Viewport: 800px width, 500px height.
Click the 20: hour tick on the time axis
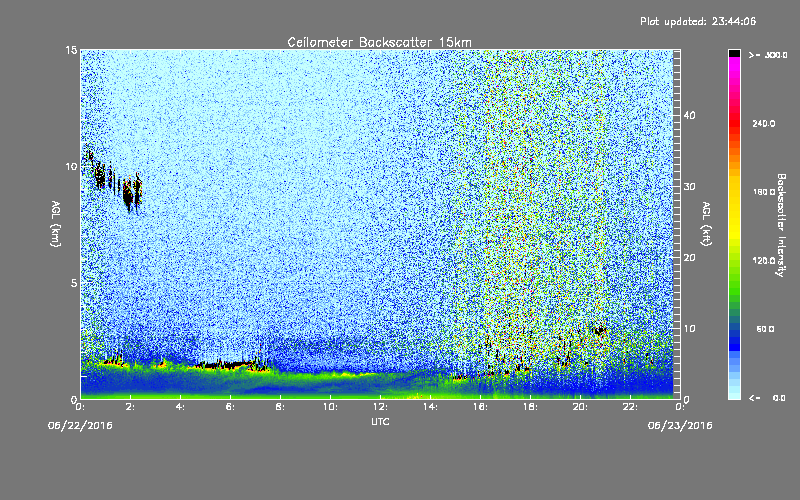coord(581,407)
